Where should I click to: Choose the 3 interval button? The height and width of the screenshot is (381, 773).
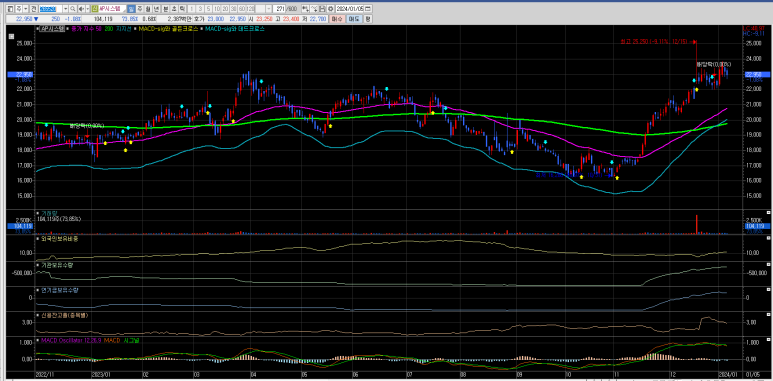coord(200,9)
